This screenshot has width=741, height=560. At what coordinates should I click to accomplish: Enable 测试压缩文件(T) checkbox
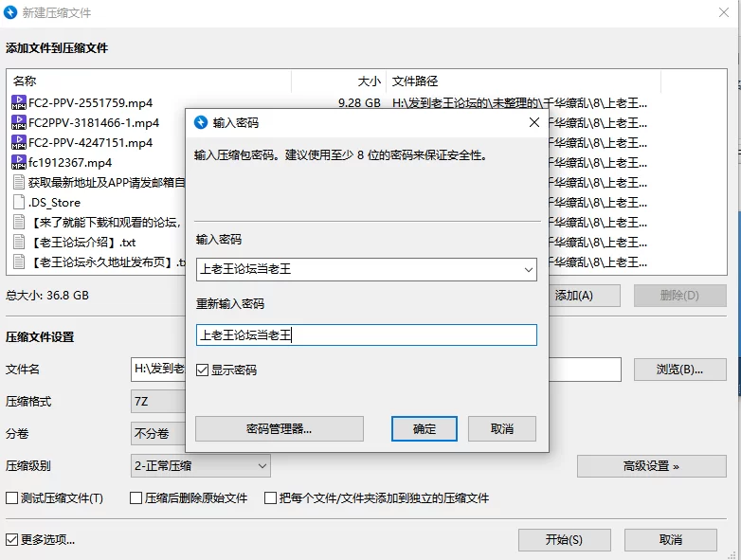click(11, 497)
